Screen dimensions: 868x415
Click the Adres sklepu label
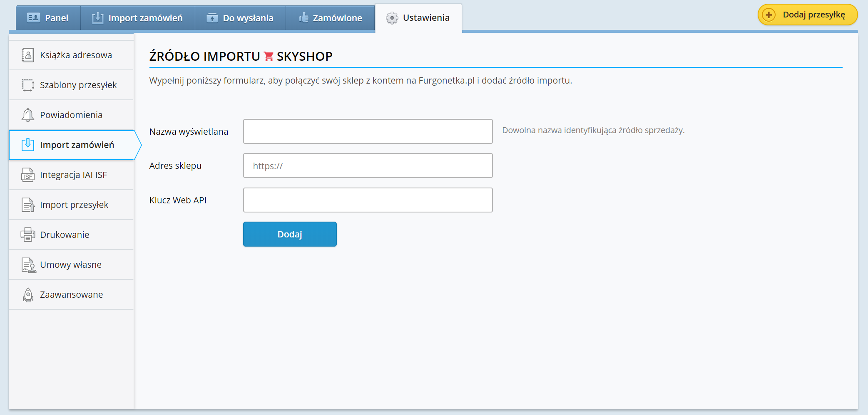point(175,166)
